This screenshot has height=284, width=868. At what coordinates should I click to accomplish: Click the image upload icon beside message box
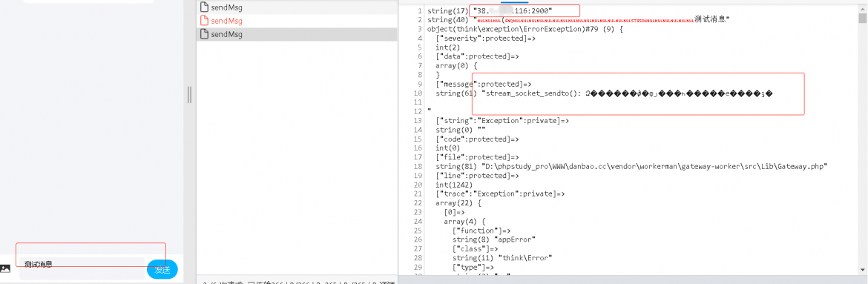click(5, 268)
